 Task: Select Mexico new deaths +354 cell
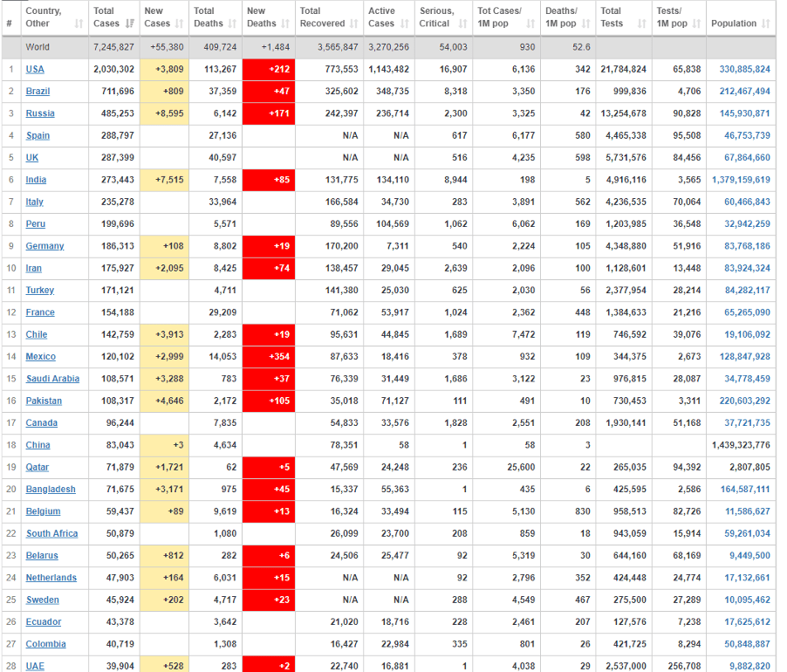[x=269, y=356]
